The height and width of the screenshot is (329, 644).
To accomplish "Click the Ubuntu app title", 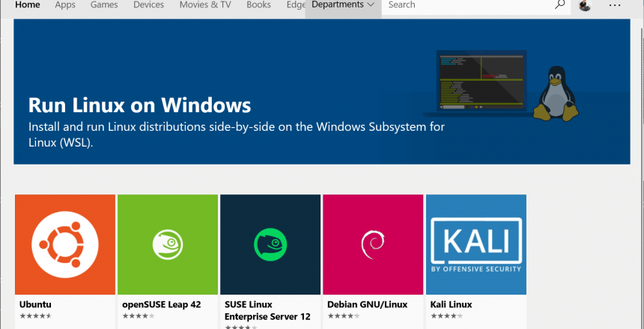I will pos(35,305).
